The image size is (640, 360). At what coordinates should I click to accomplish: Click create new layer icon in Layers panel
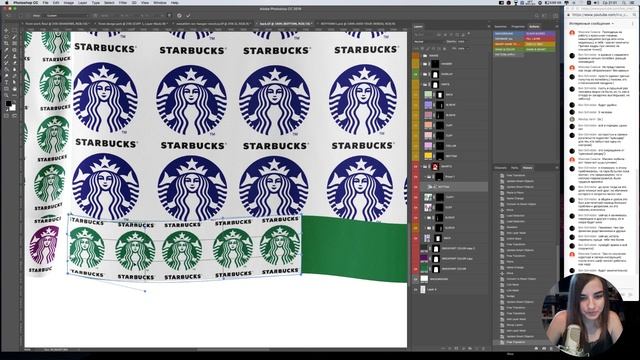coord(476,348)
